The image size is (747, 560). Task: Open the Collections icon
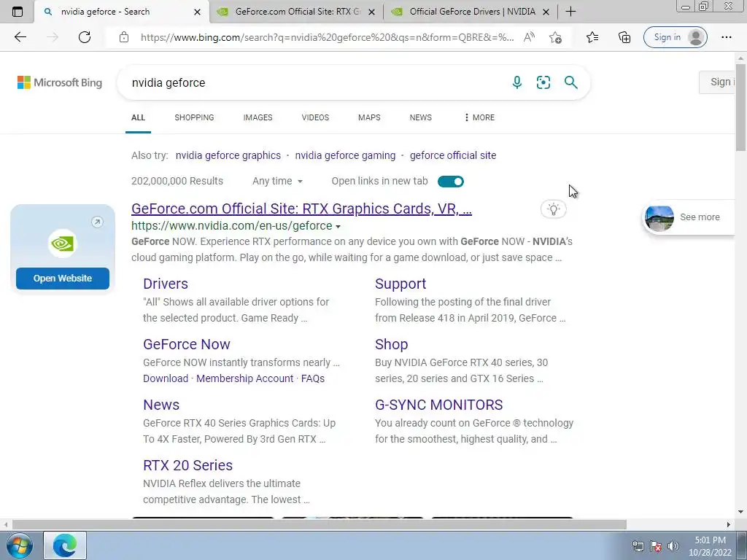[624, 37]
